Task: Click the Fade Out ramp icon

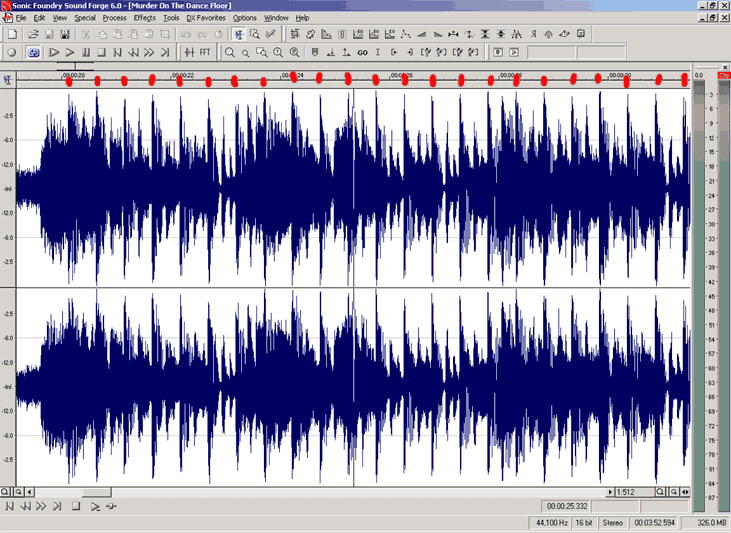Action: tap(437, 34)
